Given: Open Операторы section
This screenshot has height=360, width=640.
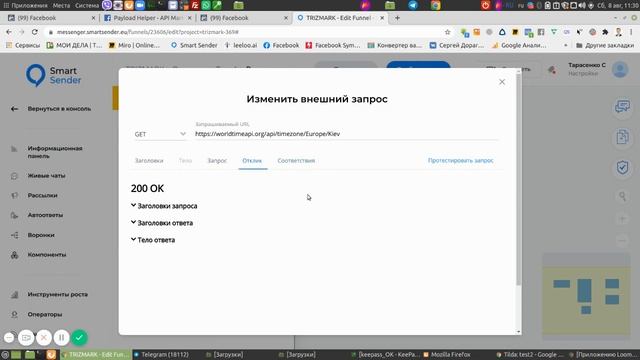Looking at the screenshot, I should 45,314.
